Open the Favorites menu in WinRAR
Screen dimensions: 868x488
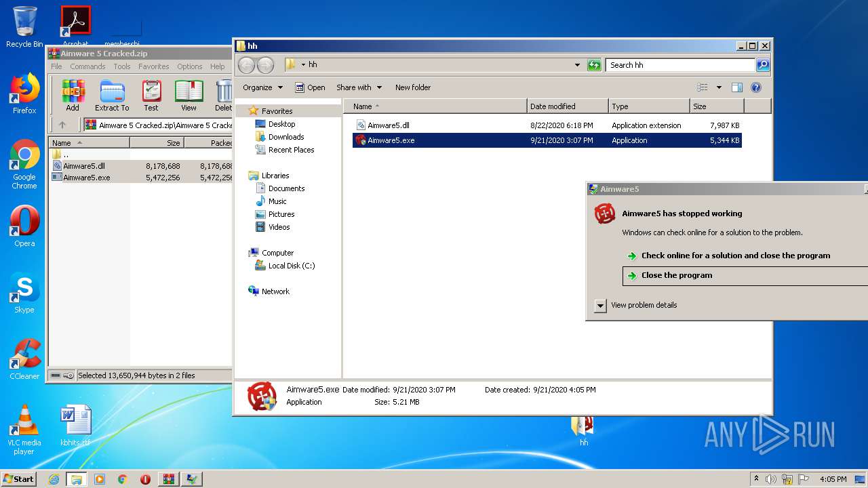[x=154, y=66]
